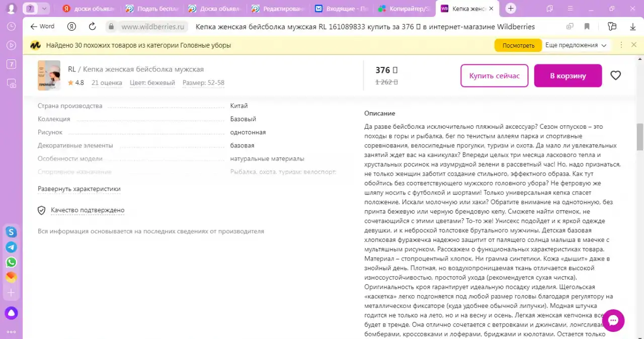
Task: Open Telegram from the sidebar
Action: tap(11, 247)
